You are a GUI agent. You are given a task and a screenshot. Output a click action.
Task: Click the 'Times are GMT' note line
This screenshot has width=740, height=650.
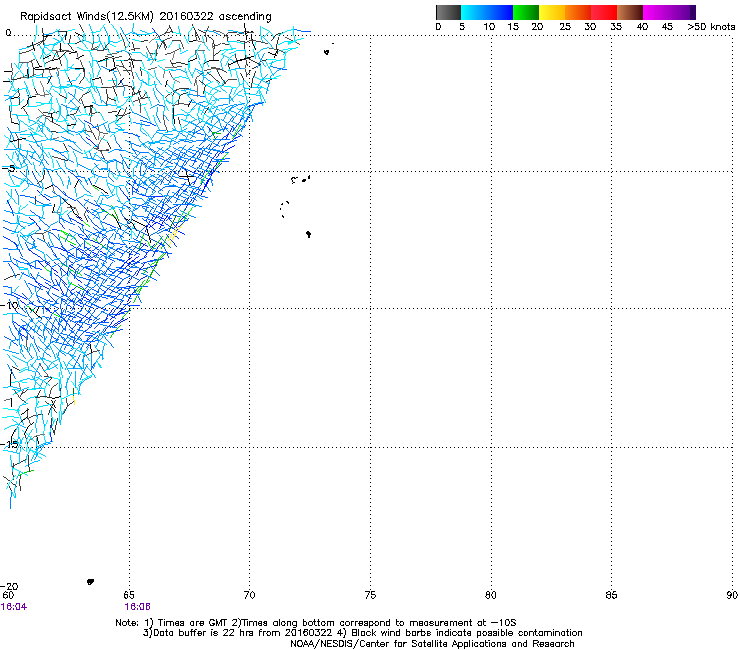coord(316,623)
